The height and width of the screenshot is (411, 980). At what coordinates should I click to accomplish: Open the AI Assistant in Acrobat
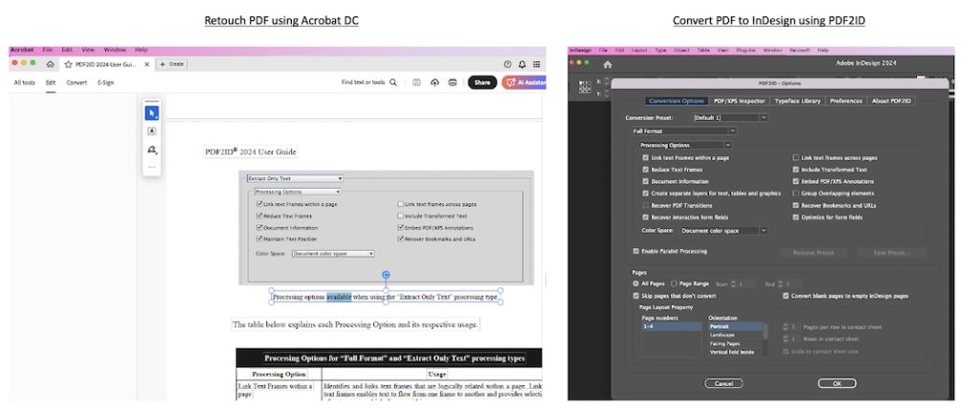[x=523, y=82]
